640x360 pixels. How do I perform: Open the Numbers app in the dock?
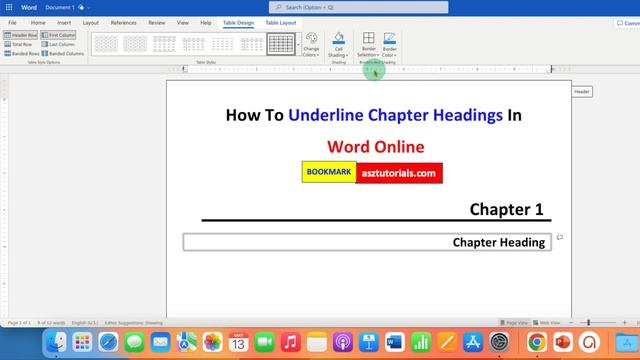[421, 342]
